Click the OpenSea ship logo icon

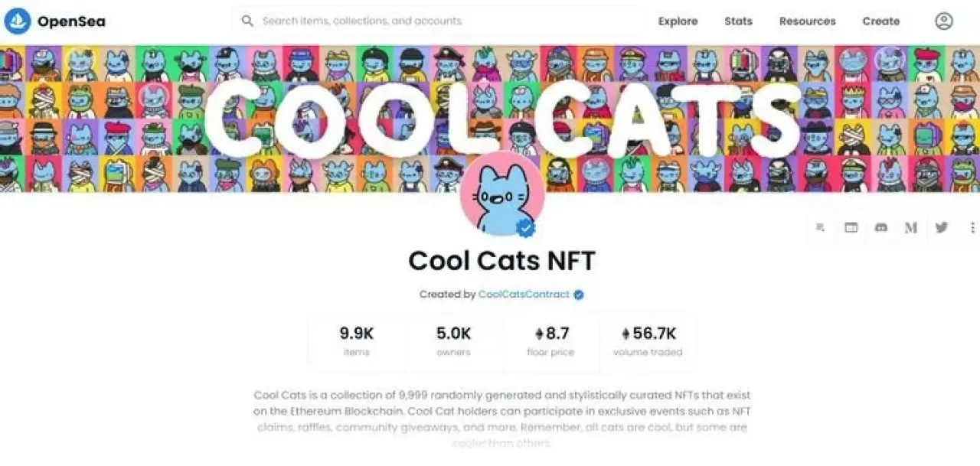(x=18, y=21)
